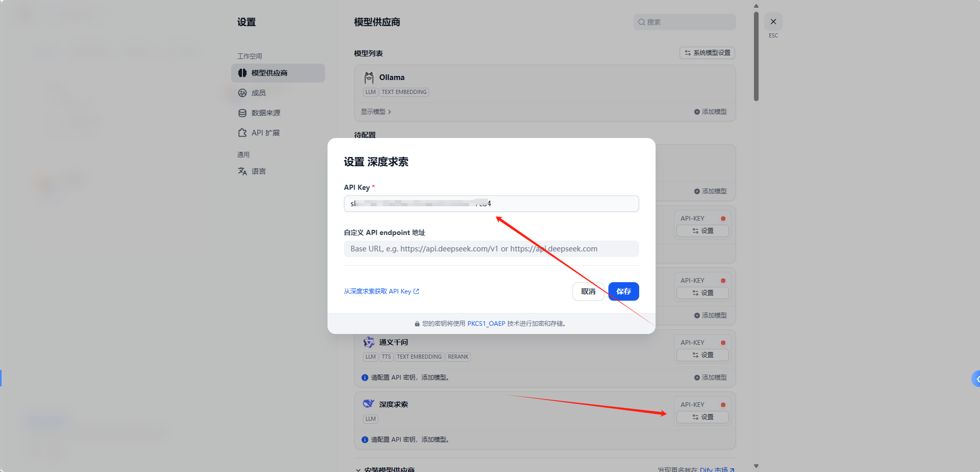Open 成员 members section
980x472 pixels.
[x=258, y=93]
